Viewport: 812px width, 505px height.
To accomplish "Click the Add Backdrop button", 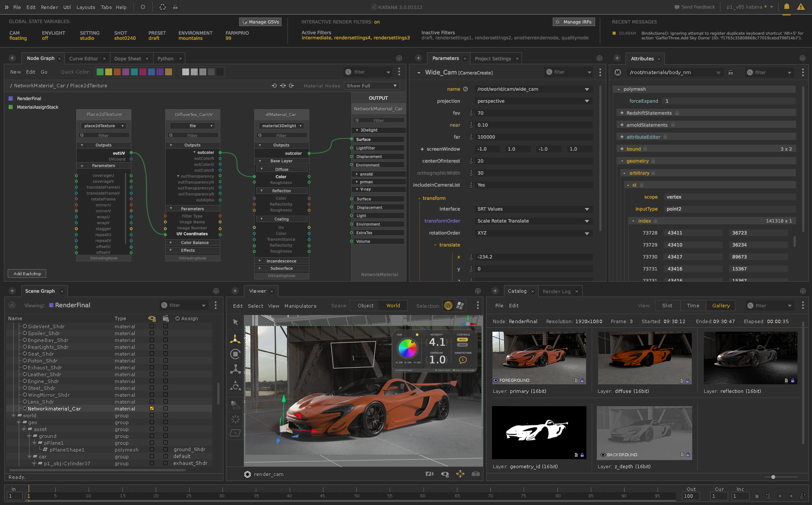I will [27, 273].
